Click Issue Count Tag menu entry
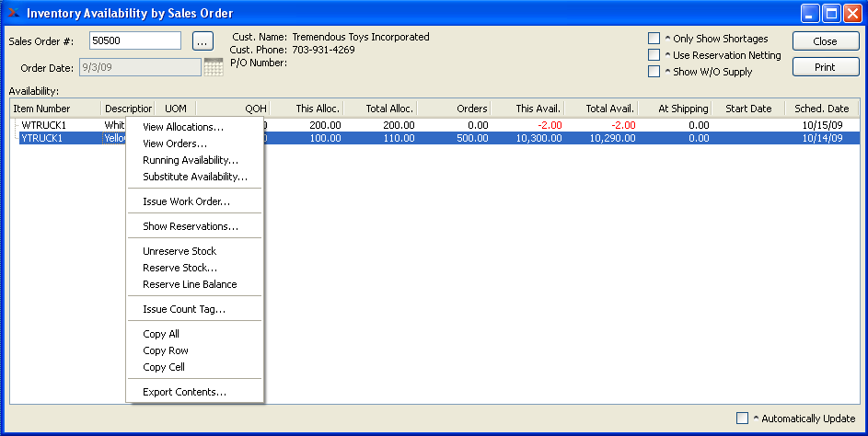Viewport: 868px width, 436px height. click(x=184, y=309)
